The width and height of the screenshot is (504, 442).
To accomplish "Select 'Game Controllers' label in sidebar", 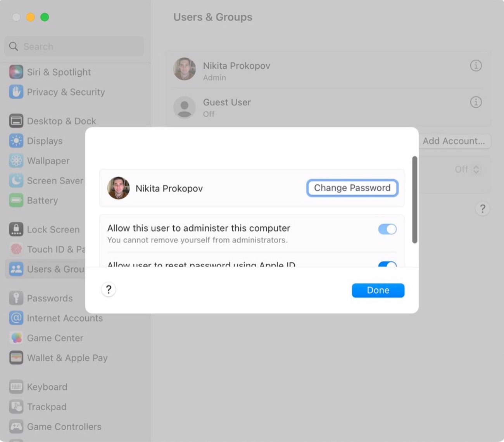I will 64,427.
